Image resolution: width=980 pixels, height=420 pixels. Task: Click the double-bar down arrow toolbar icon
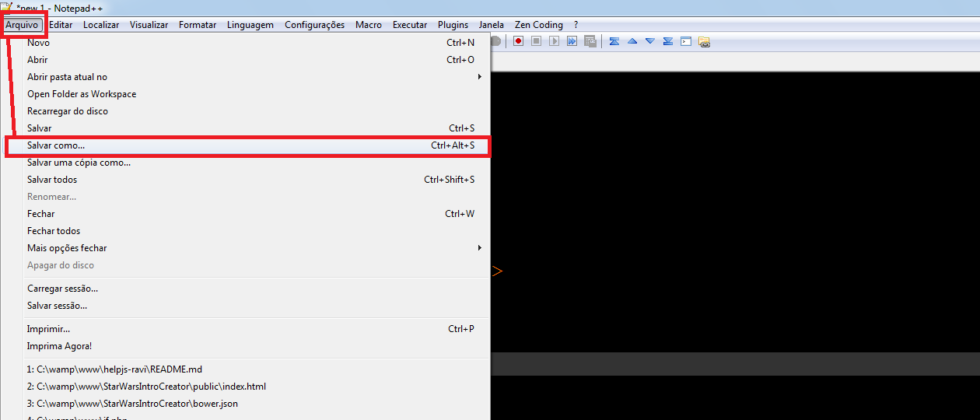pyautogui.click(x=668, y=41)
